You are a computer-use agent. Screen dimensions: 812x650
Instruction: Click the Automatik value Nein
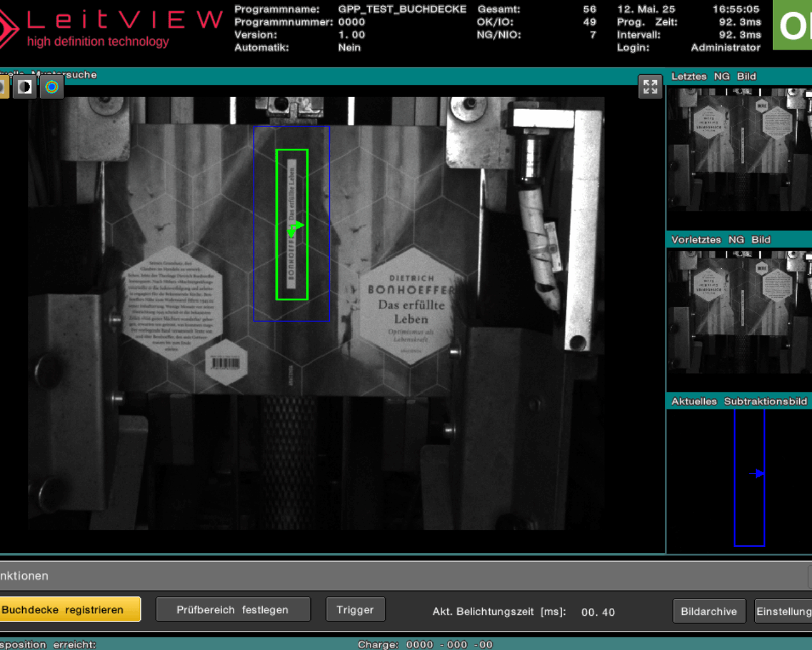(350, 48)
